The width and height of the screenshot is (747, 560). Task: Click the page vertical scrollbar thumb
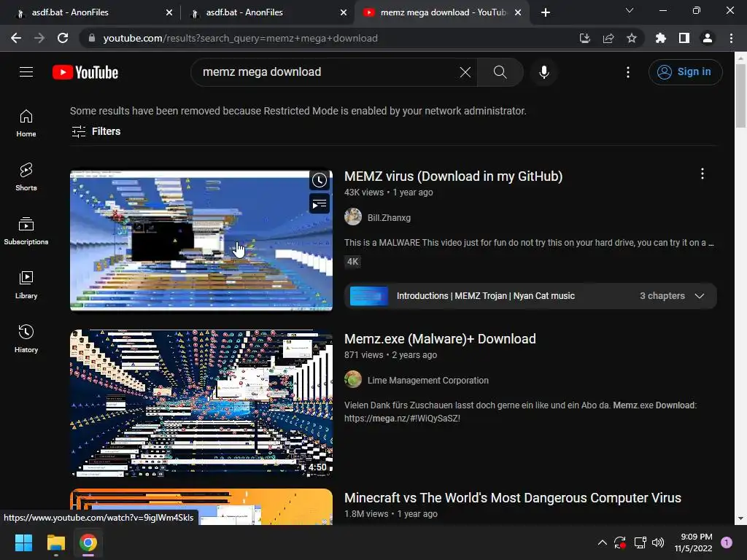coord(740,96)
